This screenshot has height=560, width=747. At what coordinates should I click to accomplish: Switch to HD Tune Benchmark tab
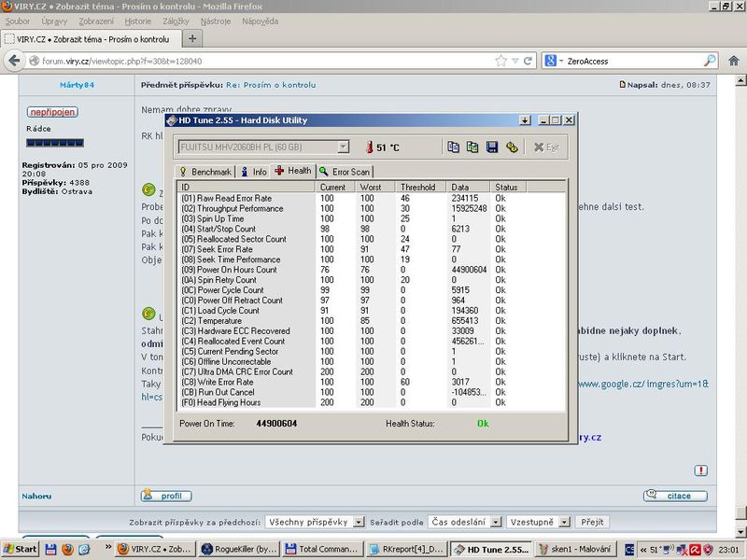tap(205, 172)
